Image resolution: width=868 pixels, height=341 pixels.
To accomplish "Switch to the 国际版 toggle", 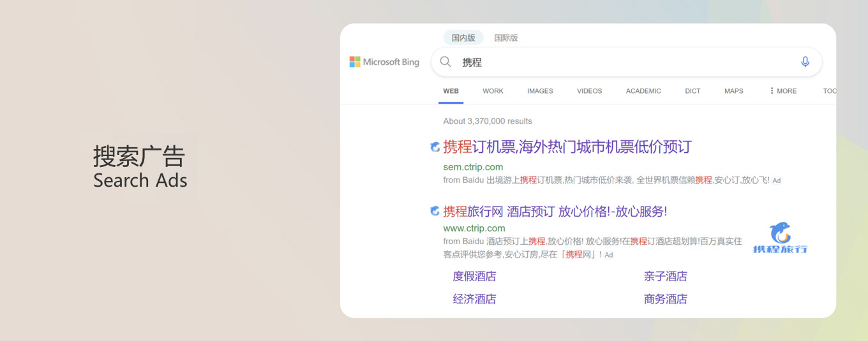I will 506,38.
